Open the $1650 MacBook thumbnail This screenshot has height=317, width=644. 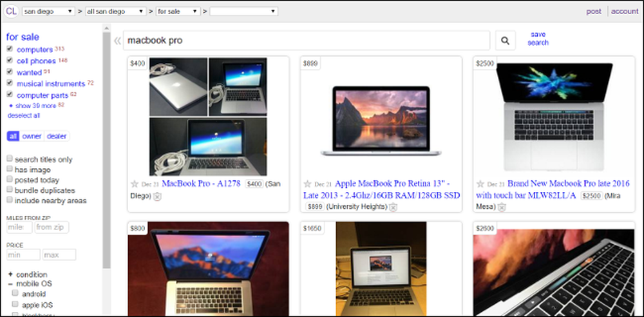tap(381, 269)
